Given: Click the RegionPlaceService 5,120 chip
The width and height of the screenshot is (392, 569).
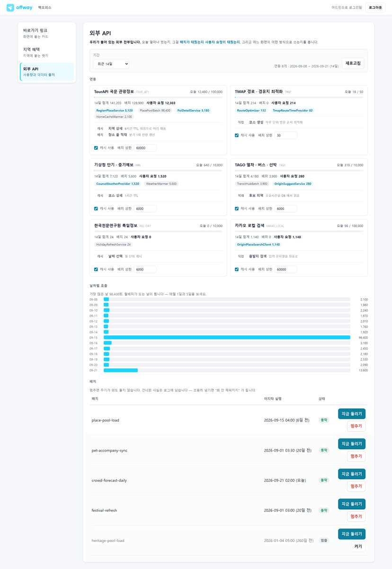Looking at the screenshot, I should tap(115, 110).
